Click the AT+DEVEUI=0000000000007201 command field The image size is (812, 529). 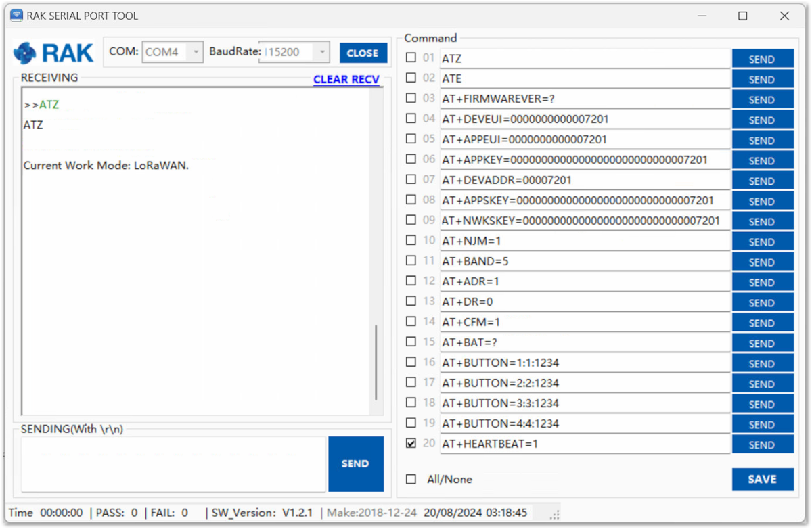(585, 119)
